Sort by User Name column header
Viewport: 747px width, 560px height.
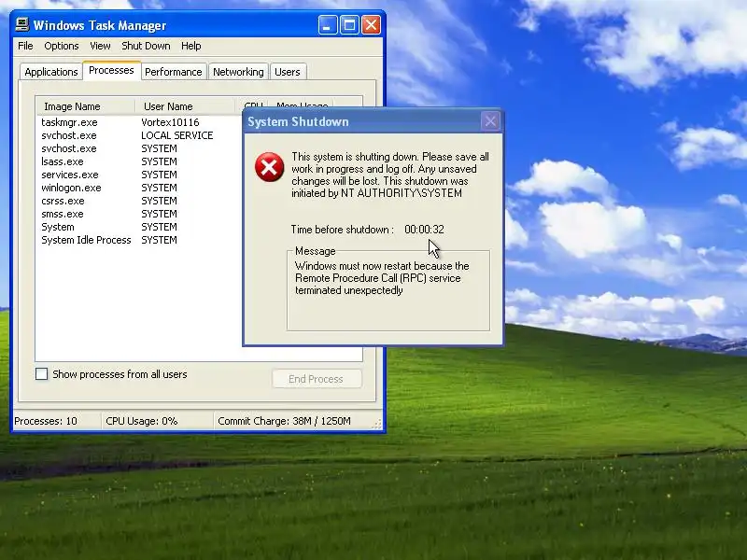point(185,106)
